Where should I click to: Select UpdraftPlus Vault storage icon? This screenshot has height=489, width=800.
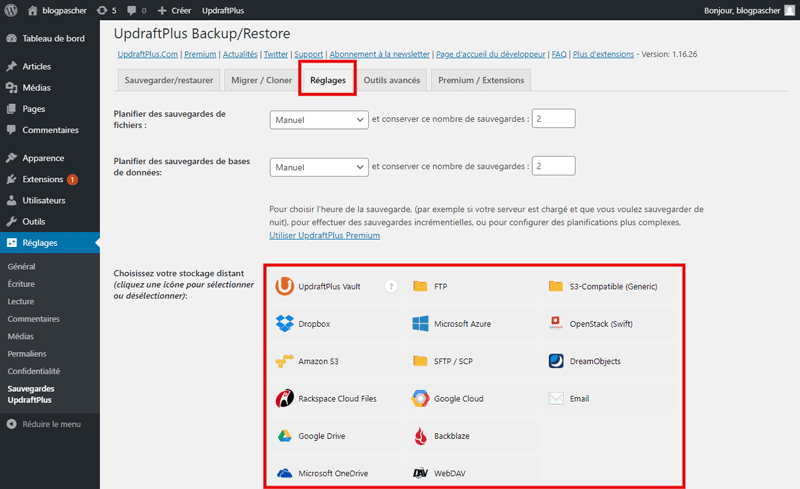(285, 286)
